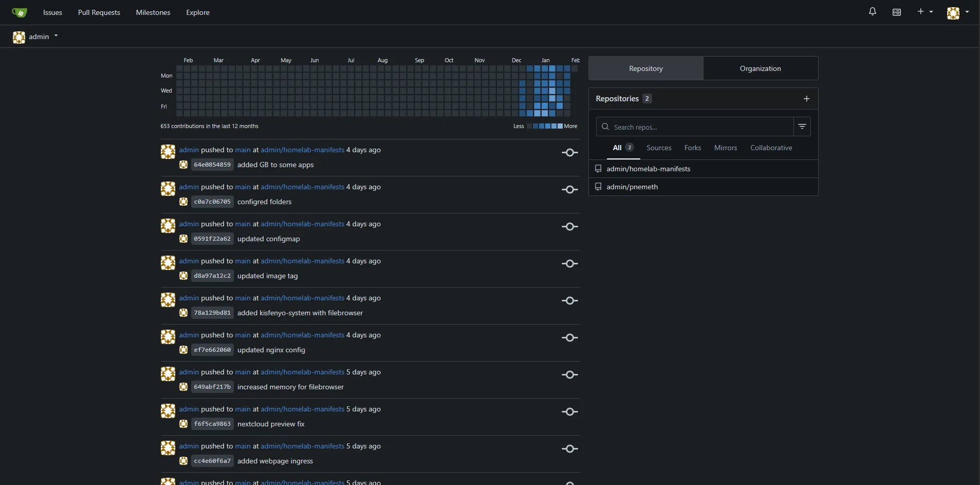Open the site administration panel icon

[x=896, y=12]
